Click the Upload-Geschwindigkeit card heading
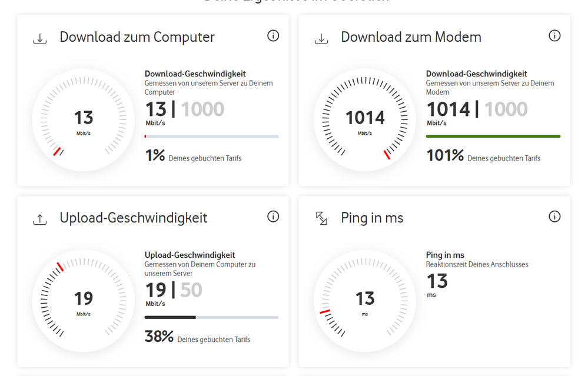 point(134,218)
